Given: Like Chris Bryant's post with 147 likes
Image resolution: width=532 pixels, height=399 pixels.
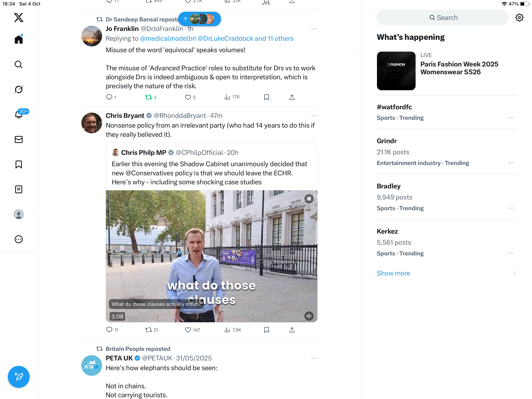Looking at the screenshot, I should coord(188,330).
